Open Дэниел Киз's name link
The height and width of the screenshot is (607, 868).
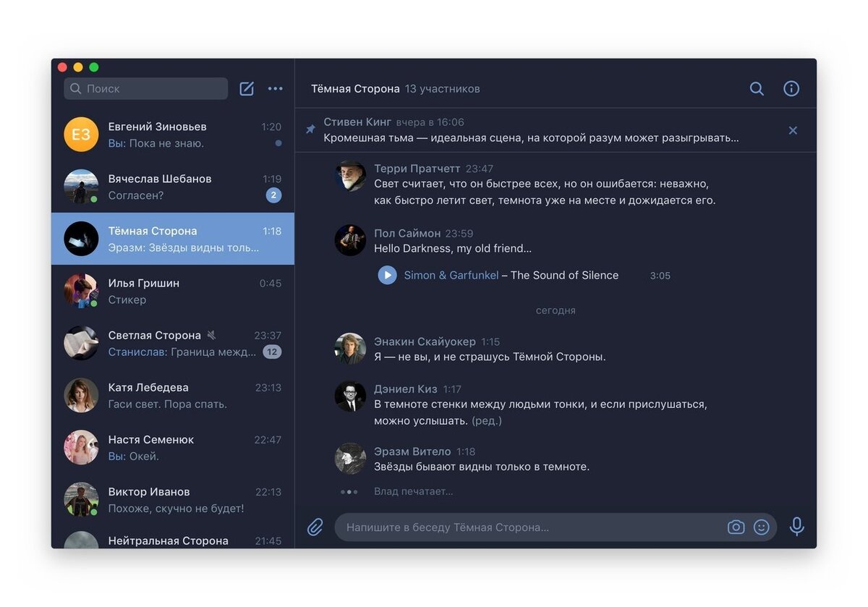[406, 389]
